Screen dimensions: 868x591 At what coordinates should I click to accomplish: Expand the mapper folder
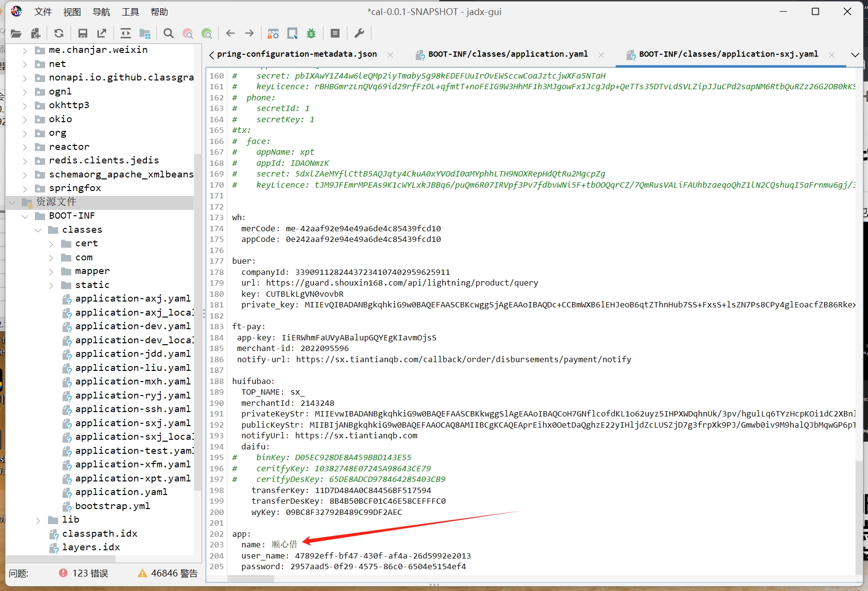(51, 272)
